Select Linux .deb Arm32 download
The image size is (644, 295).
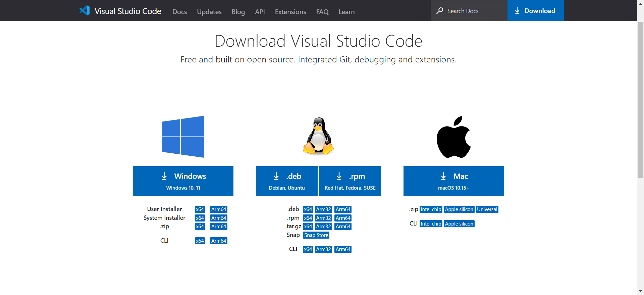coord(324,209)
